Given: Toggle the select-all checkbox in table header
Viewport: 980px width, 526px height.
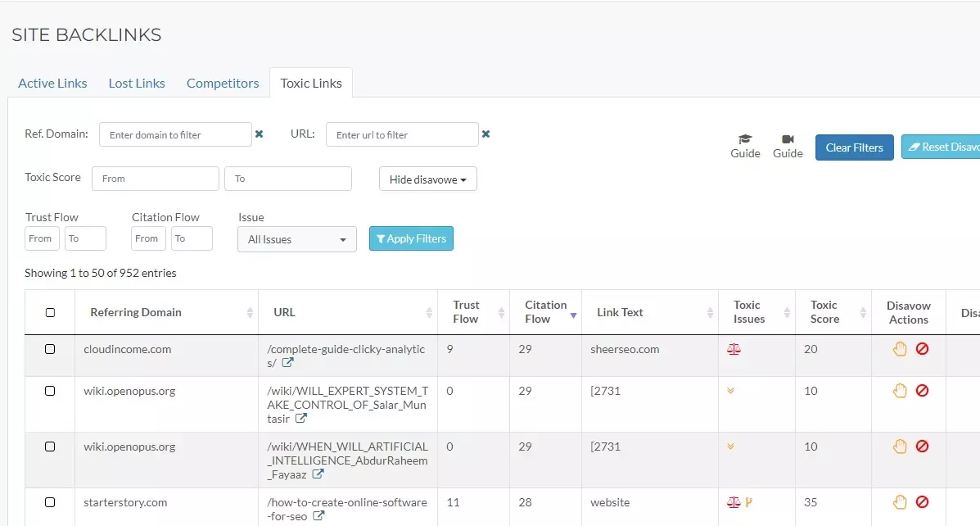Looking at the screenshot, I should pyautogui.click(x=50, y=312).
